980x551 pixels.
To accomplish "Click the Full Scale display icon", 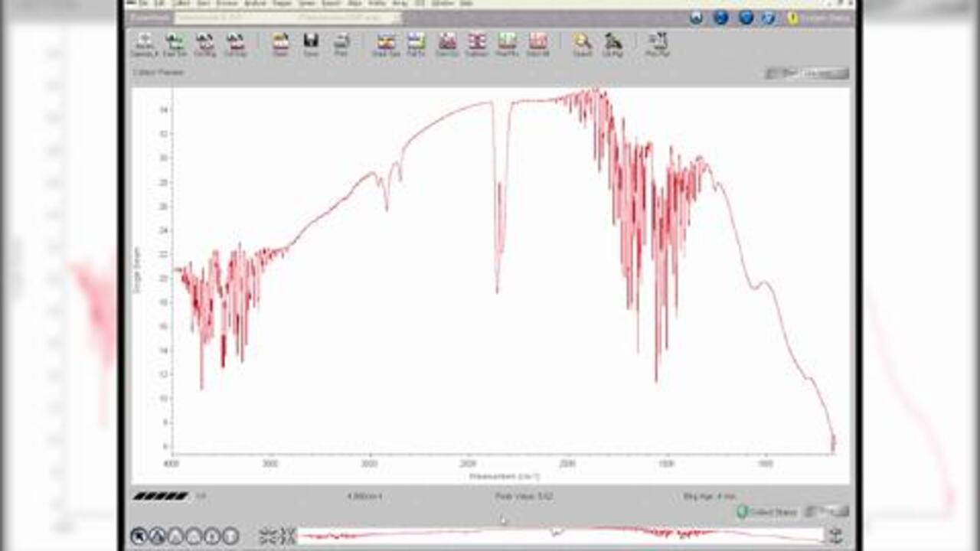I will 416,44.
